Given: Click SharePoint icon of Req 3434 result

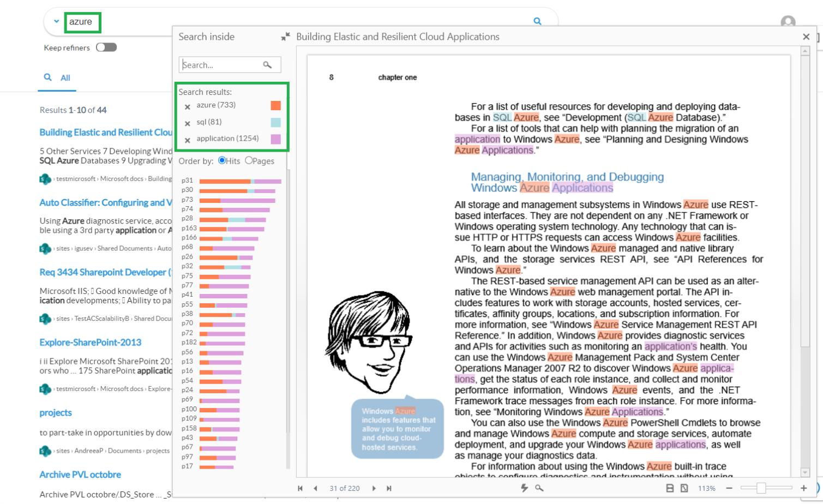Looking at the screenshot, I should pos(45,319).
